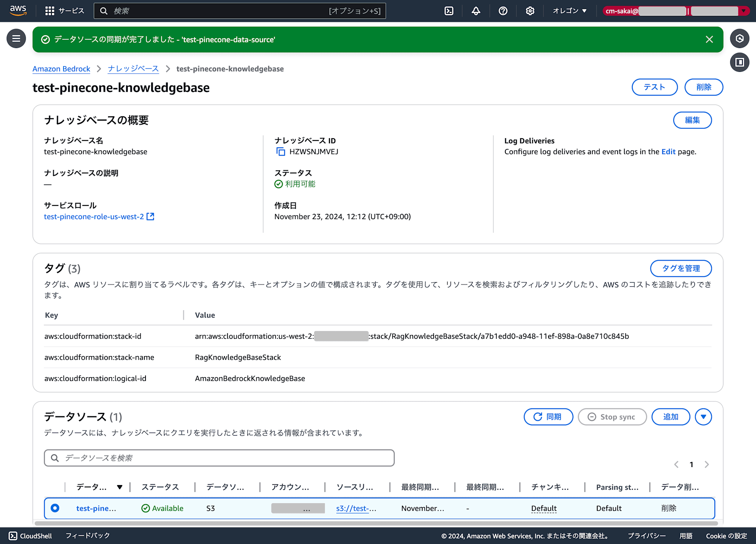Screen dimensions: 756x544
Task: Open プライバシー footer link
Action: click(x=646, y=536)
